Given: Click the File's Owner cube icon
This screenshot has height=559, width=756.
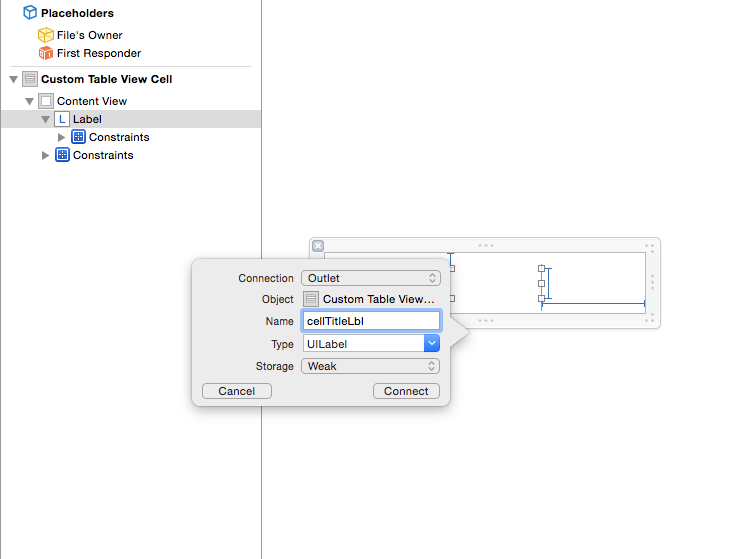Looking at the screenshot, I should (x=46, y=35).
